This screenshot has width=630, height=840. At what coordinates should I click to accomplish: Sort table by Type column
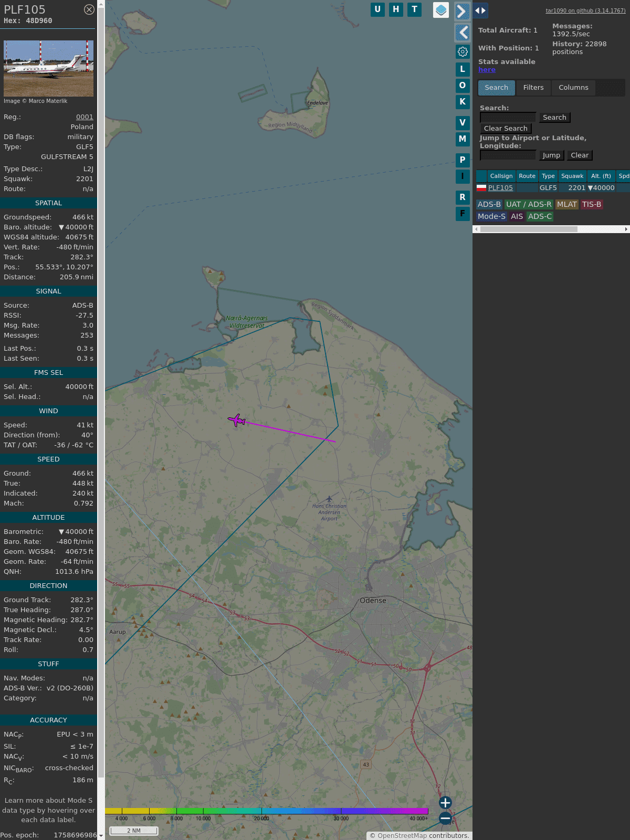(x=548, y=176)
